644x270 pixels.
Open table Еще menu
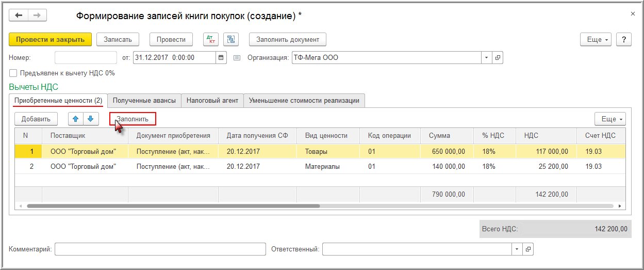tap(610, 119)
